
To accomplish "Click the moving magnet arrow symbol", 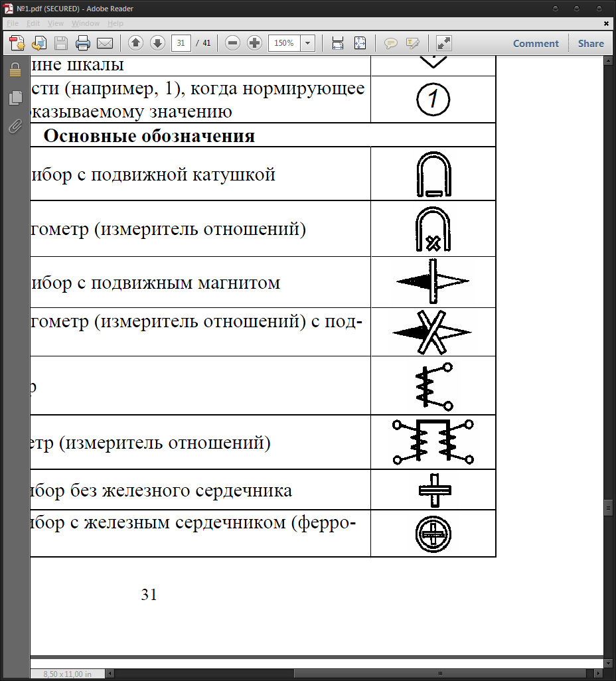I will pos(433,281).
